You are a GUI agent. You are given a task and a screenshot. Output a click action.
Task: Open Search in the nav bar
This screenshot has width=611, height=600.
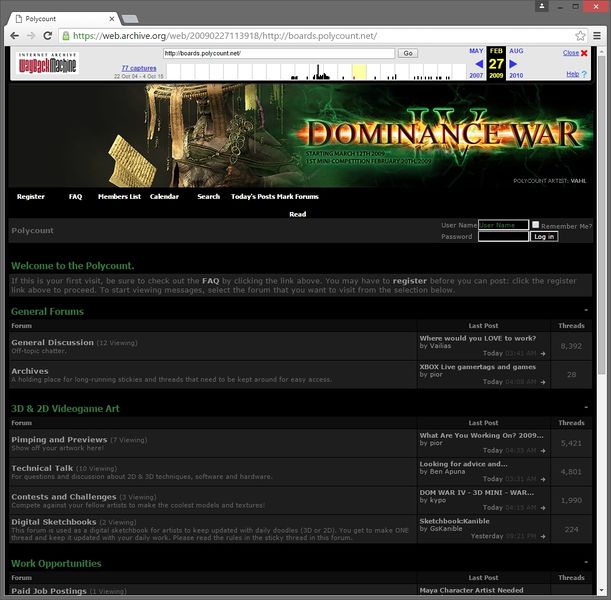208,197
